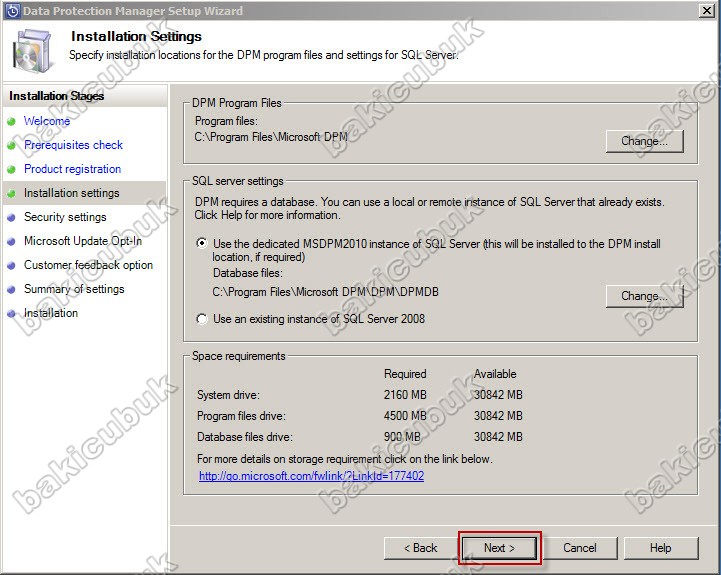
Task: Click the wizard title bar clock icon
Action: pyautogui.click(x=12, y=11)
